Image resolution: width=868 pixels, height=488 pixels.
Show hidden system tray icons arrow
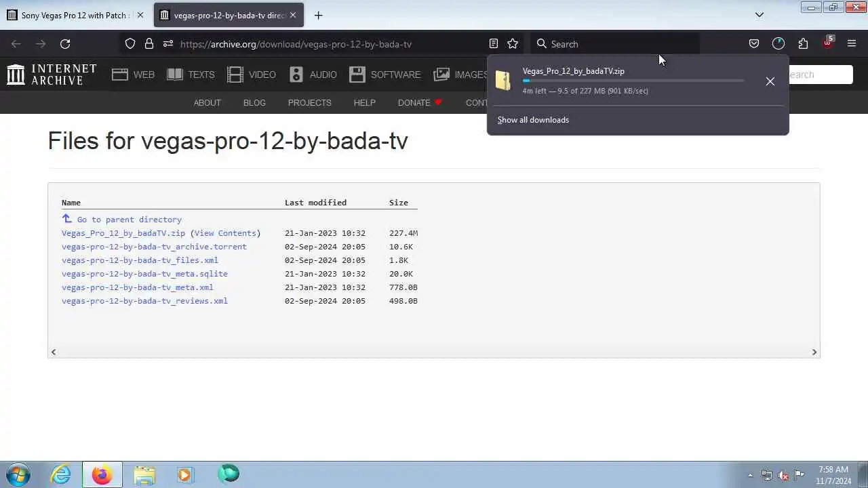[x=750, y=475]
